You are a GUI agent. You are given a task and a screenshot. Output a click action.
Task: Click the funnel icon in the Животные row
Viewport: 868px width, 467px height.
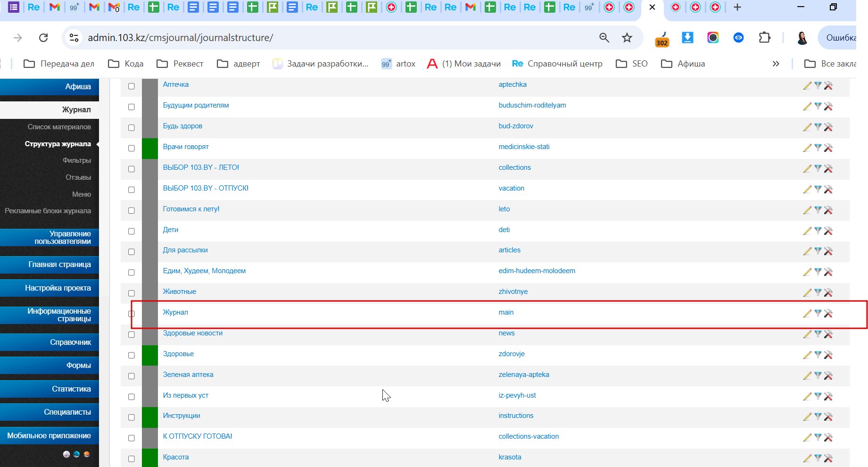pos(818,292)
